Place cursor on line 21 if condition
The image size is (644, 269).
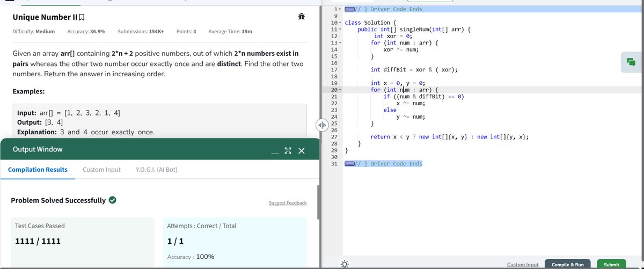423,96
